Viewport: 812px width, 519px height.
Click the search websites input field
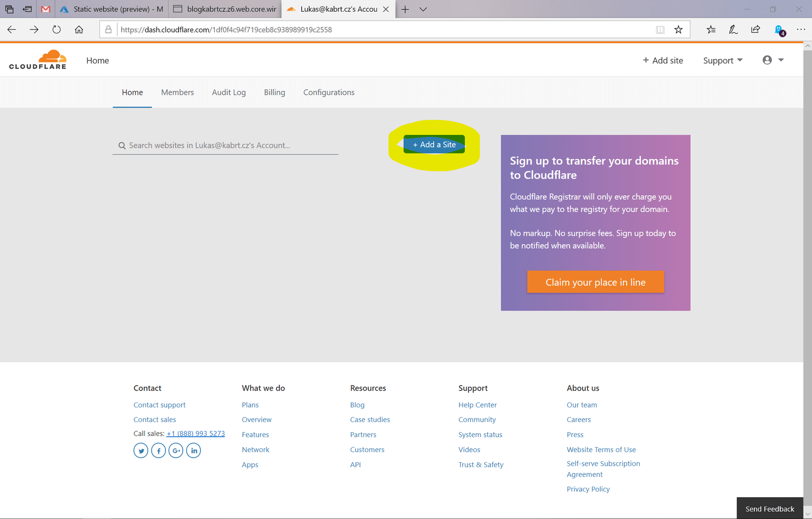click(x=225, y=145)
